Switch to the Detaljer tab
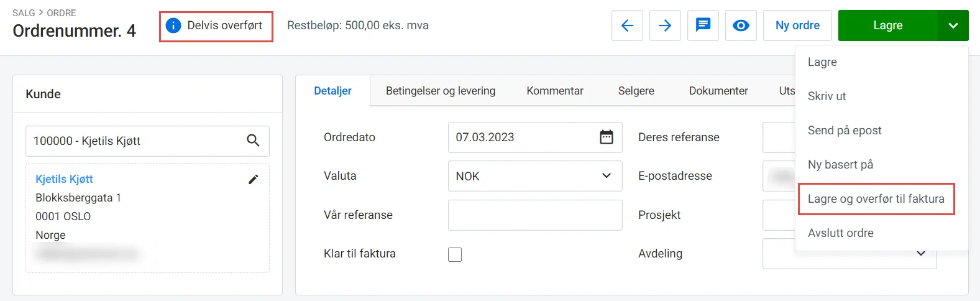 (x=332, y=91)
